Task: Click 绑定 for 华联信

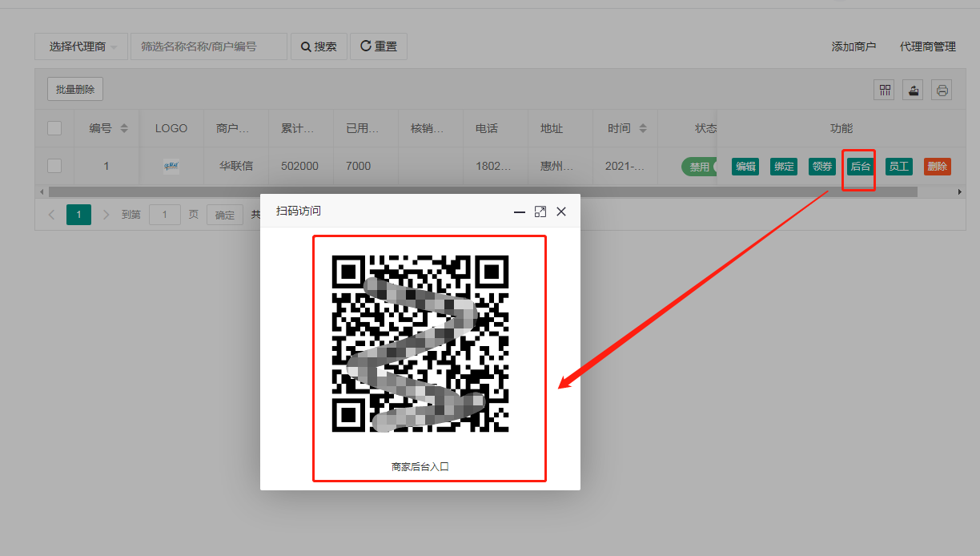Action: [784, 167]
